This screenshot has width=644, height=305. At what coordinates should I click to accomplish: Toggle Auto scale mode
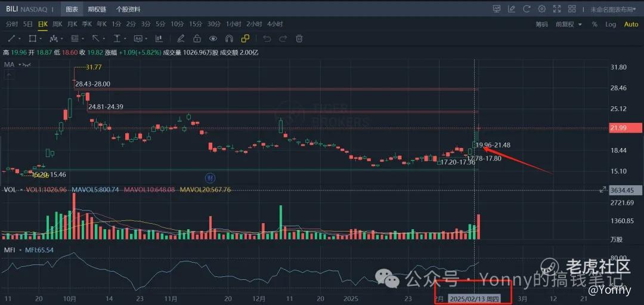coord(631,24)
